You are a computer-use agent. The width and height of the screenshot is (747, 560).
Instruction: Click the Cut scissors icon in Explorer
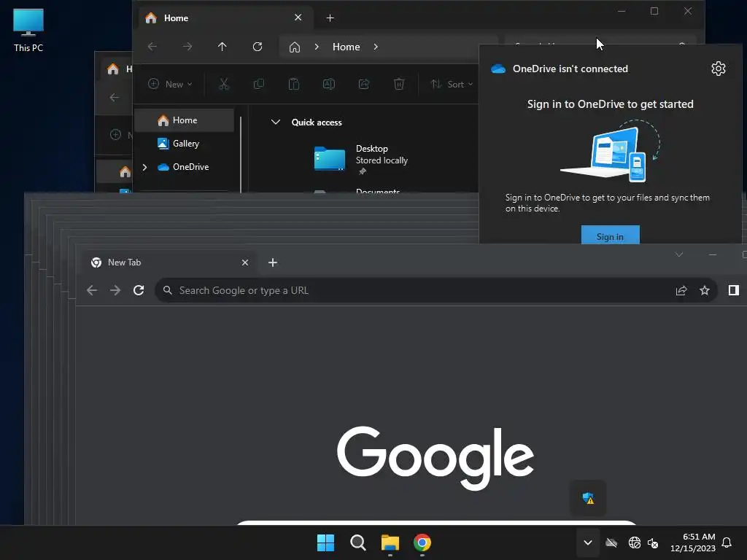223,85
